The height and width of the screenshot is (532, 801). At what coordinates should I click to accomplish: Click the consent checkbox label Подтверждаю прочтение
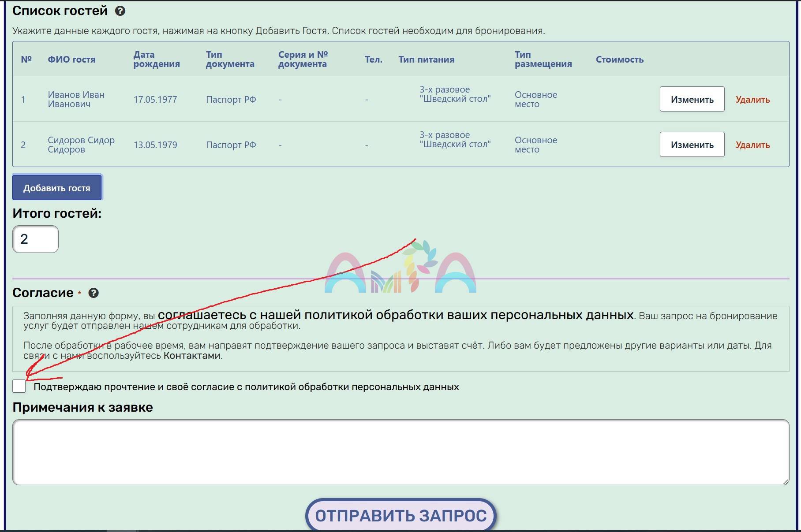(x=246, y=387)
